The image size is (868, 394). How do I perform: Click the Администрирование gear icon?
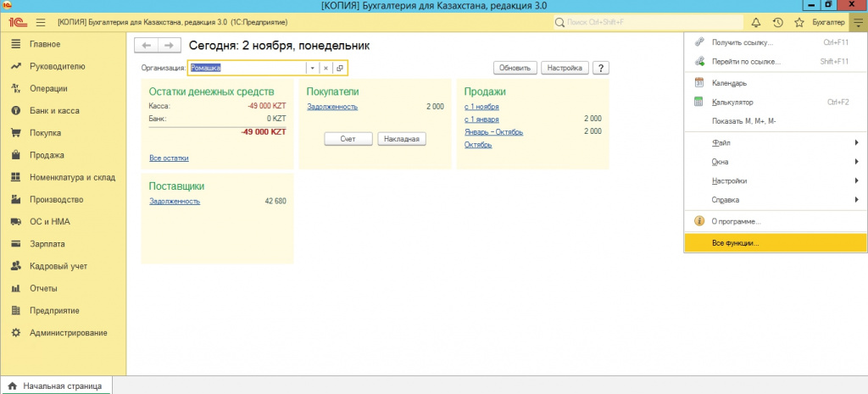tap(16, 333)
